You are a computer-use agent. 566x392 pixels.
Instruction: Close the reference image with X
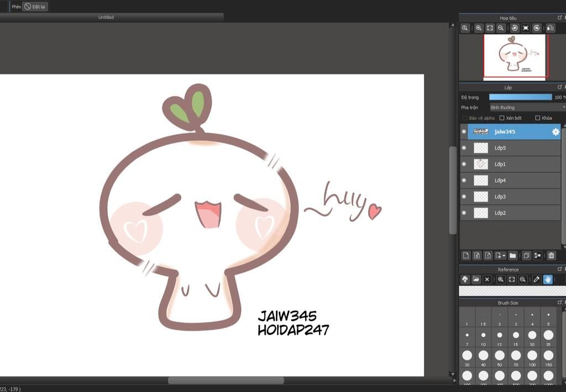[x=487, y=279]
